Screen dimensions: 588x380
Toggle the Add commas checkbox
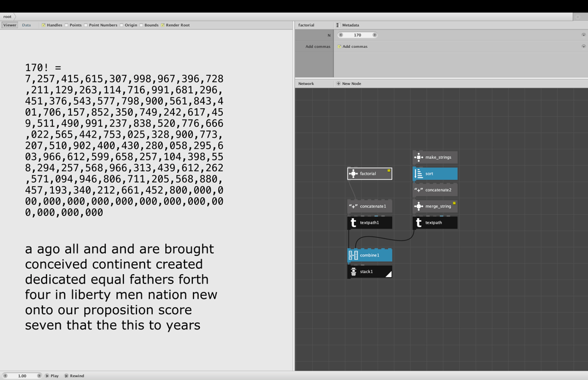[339, 46]
